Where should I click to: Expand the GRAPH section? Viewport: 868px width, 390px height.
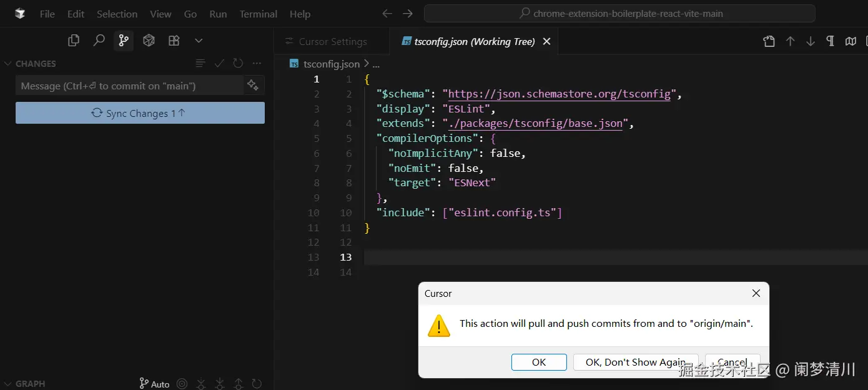click(9, 384)
